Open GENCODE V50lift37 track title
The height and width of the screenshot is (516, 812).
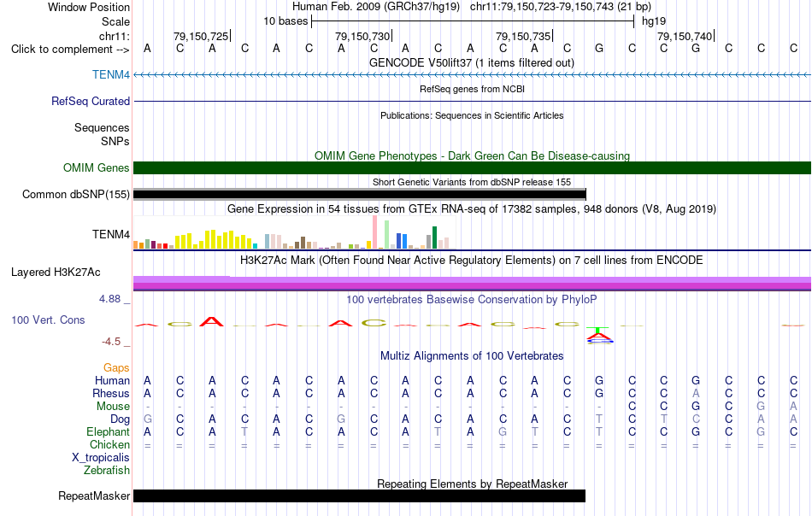[x=472, y=62]
